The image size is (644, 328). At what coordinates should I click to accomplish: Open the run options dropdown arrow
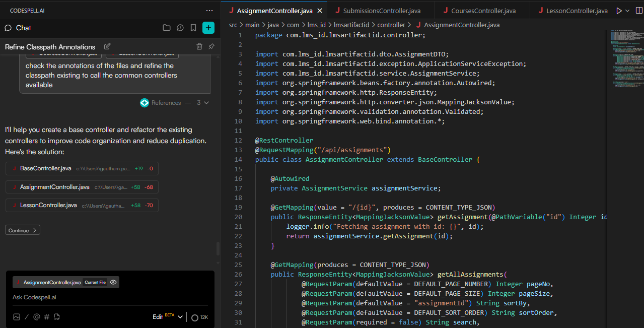627,11
